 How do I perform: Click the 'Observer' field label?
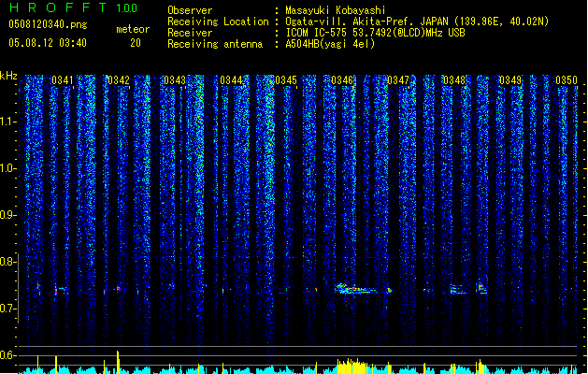coord(190,10)
